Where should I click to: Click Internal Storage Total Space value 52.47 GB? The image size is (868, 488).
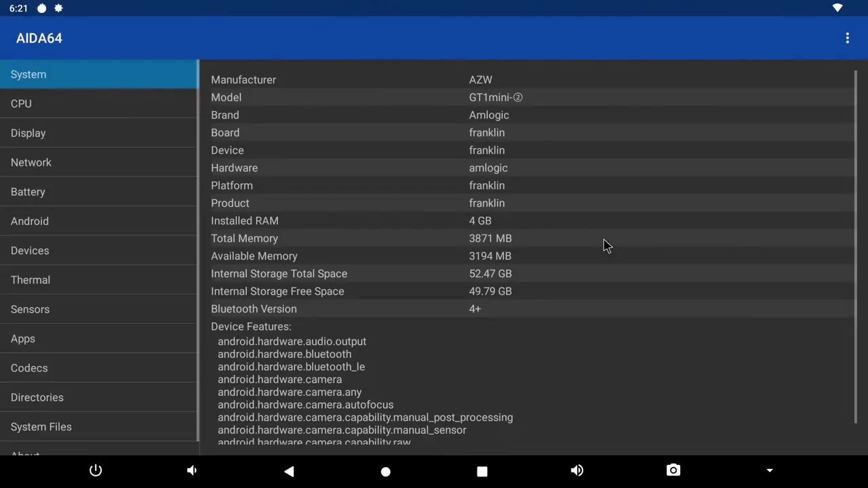coord(490,274)
